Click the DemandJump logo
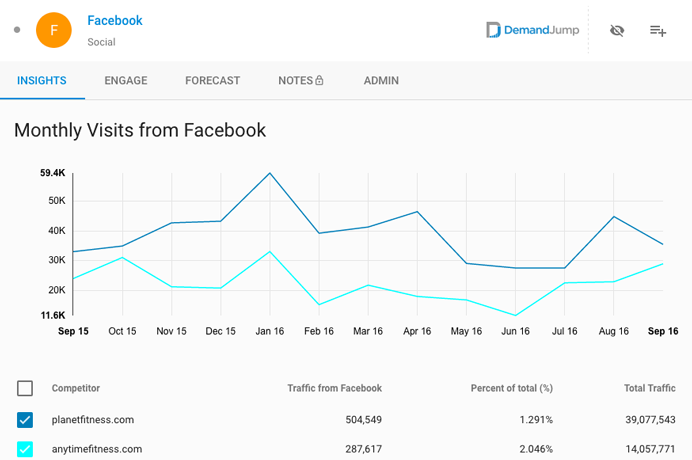The width and height of the screenshot is (692, 460). [532, 30]
